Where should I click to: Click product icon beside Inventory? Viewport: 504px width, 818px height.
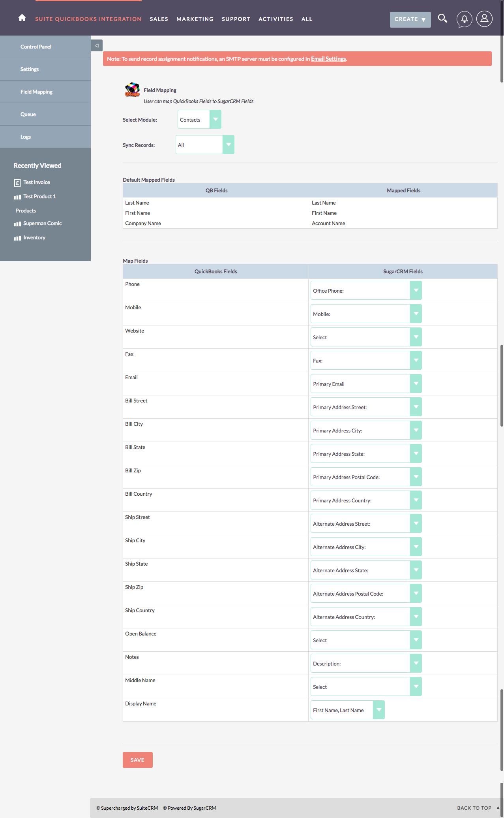[x=17, y=238]
